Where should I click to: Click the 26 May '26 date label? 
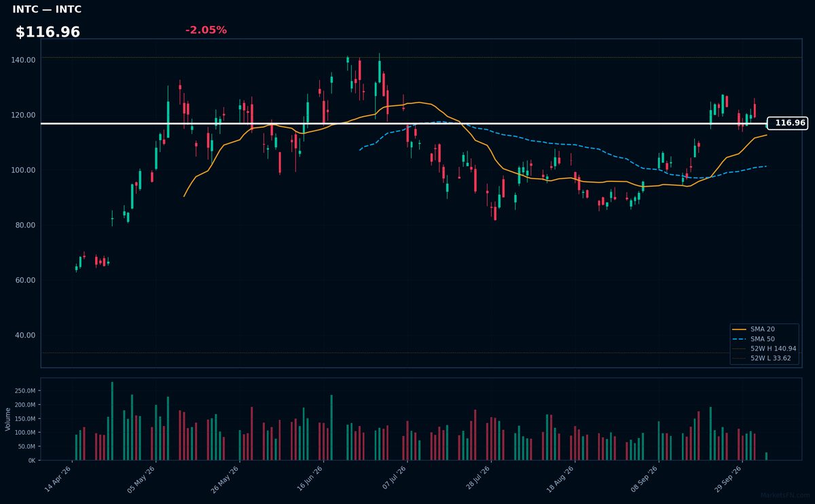coord(225,479)
